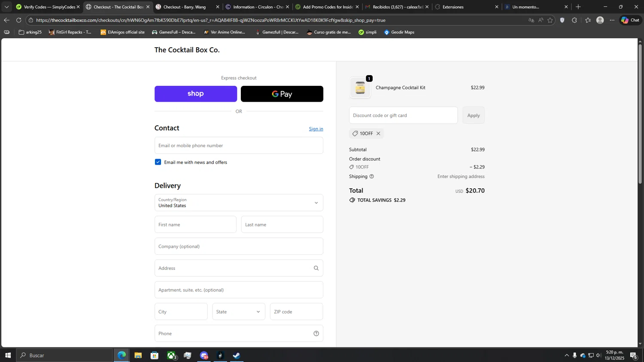Open favorites list icon

(588, 20)
